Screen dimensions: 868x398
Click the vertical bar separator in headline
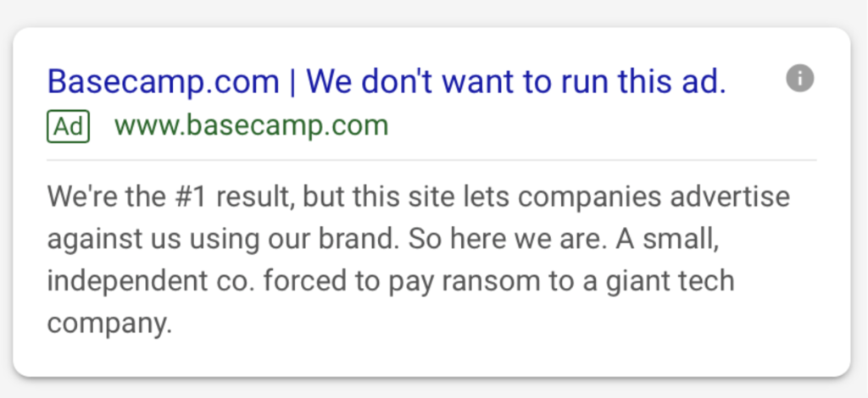coord(292,83)
